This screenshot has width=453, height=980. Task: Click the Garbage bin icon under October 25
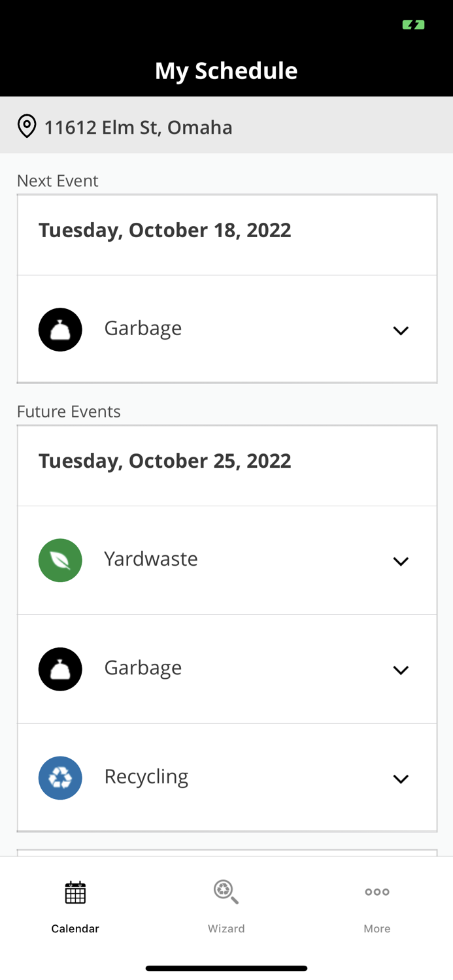60,669
